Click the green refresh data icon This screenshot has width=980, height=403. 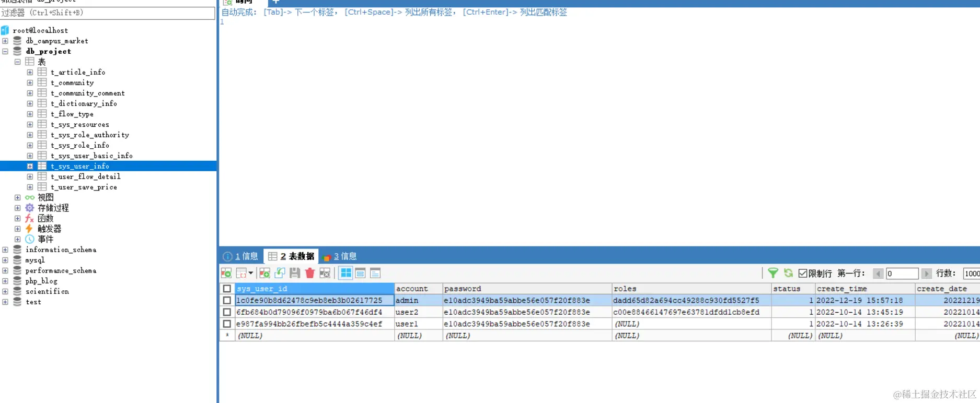(788, 273)
